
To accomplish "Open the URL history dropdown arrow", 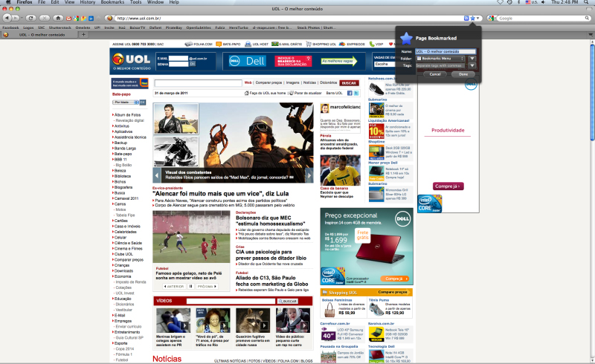I will tap(477, 18).
